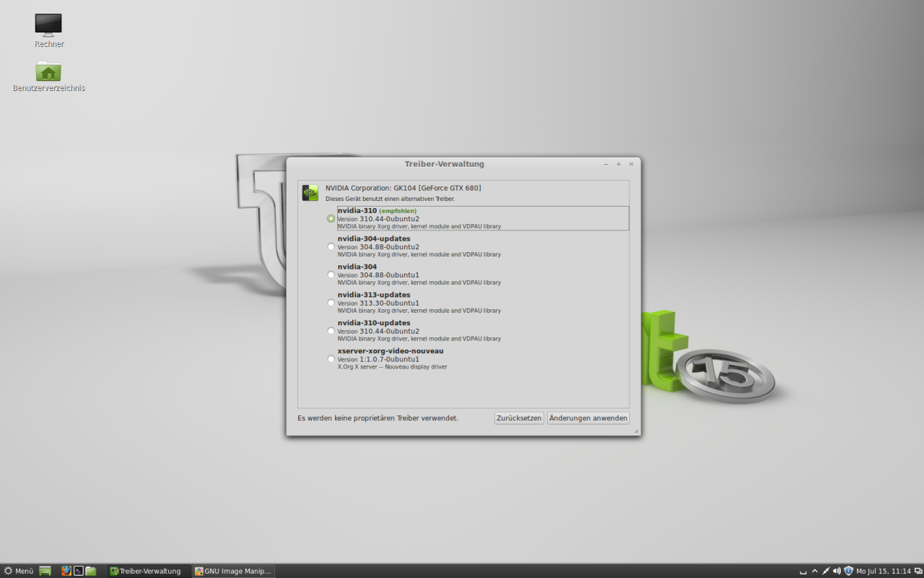This screenshot has height=578, width=924.
Task: Open the volume control tray icon
Action: tap(837, 571)
